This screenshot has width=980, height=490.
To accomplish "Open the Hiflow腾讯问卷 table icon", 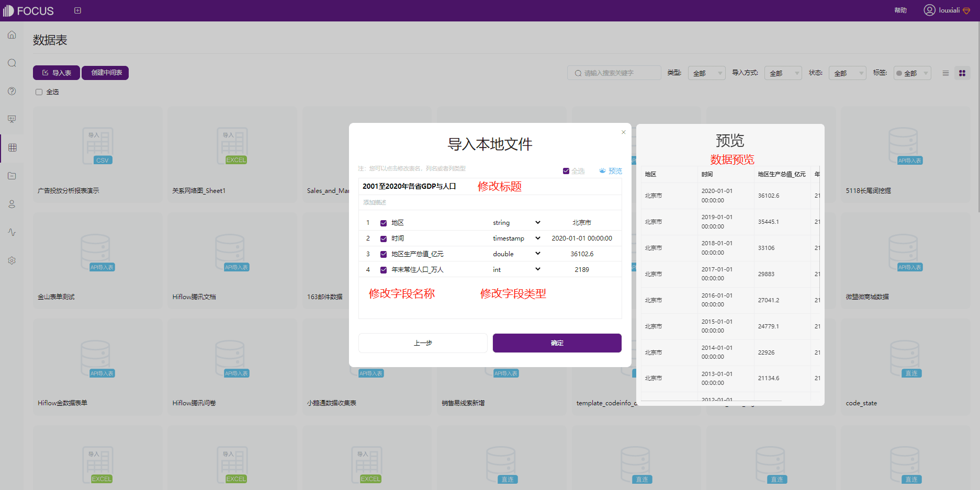I will pyautogui.click(x=232, y=359).
